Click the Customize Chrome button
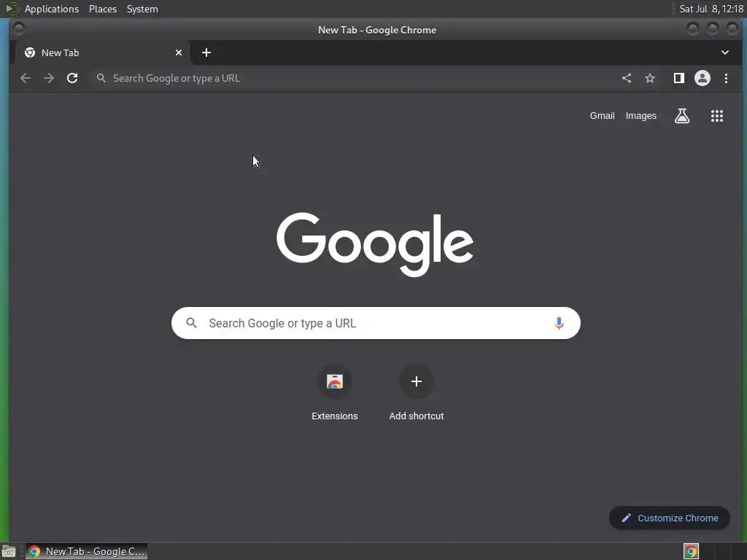This screenshot has height=560, width=747. (670, 518)
